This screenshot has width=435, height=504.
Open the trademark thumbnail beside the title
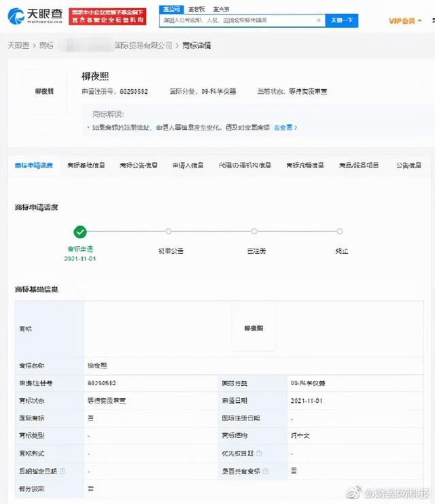pyautogui.click(x=44, y=92)
